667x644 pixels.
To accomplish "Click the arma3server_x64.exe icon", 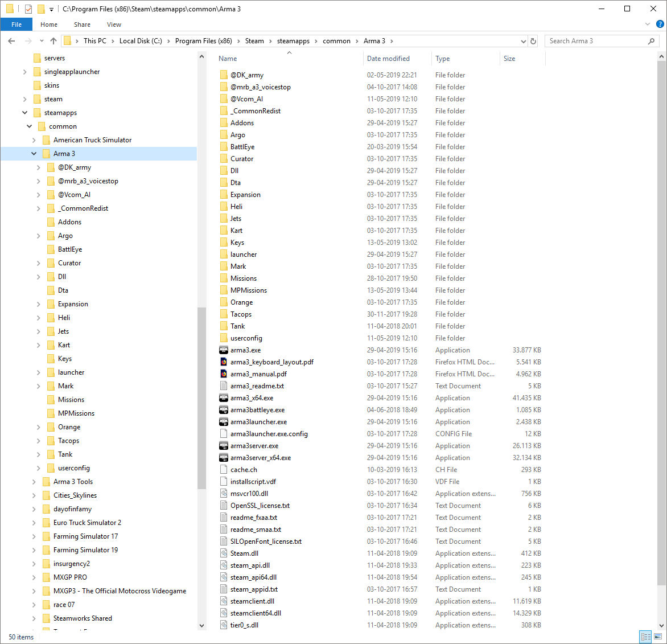I will click(223, 458).
